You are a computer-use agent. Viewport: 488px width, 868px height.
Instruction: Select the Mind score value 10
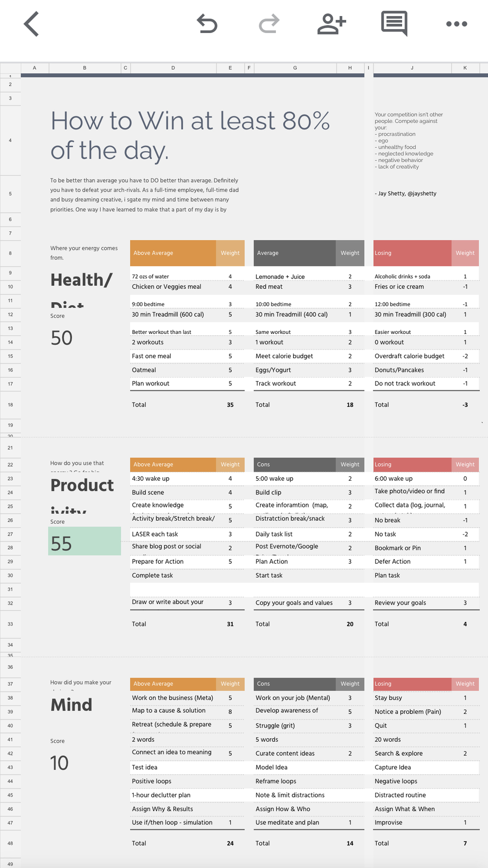click(x=60, y=763)
